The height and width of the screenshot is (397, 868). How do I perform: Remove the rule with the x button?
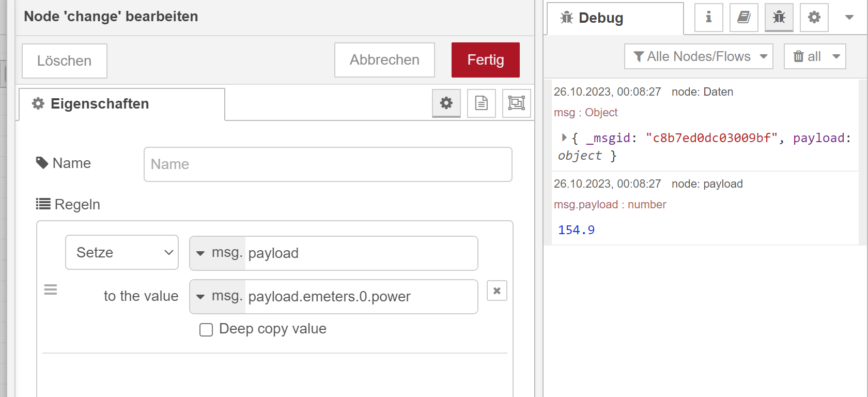tap(497, 291)
